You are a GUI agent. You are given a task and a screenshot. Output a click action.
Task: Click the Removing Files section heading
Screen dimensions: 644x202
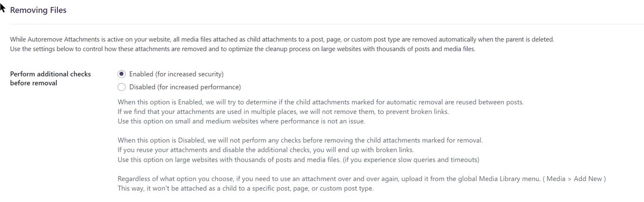(38, 10)
